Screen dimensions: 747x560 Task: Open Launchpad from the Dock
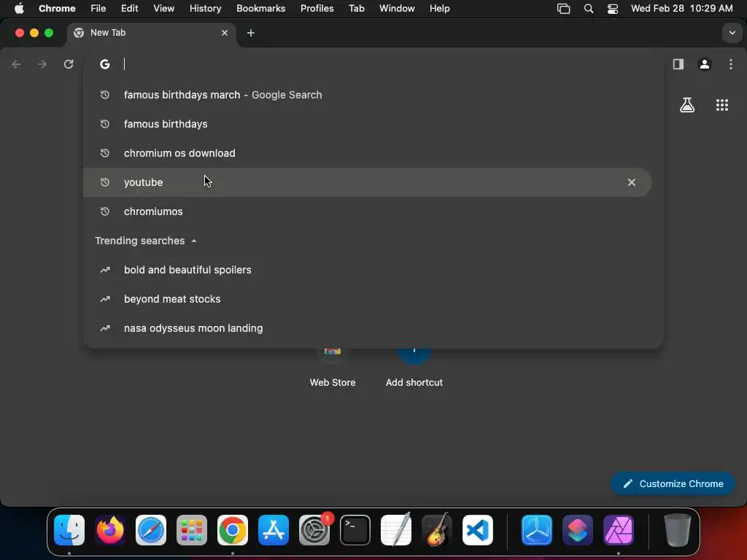[192, 529]
